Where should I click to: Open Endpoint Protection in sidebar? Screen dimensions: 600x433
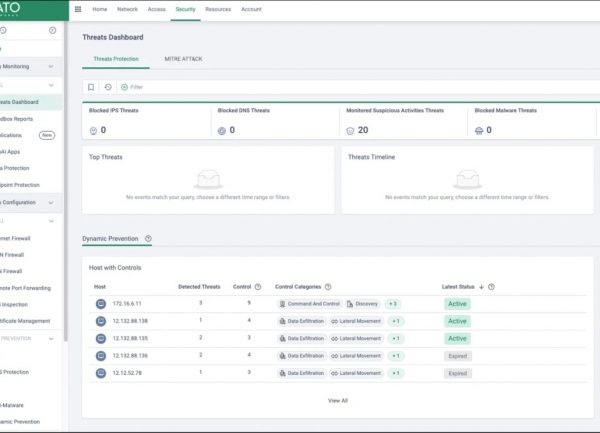coord(20,185)
